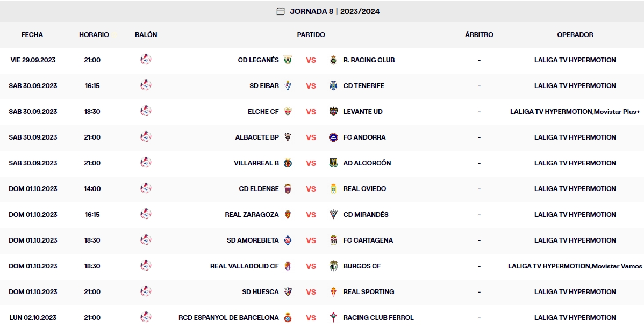This screenshot has height=328, width=644.
Task: Click the calendar icon beside JORNADA 8
Action: [x=280, y=10]
